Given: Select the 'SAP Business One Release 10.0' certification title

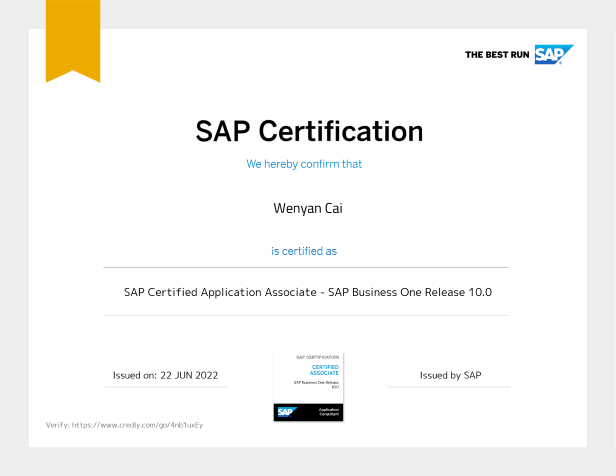Looking at the screenshot, I should click(308, 292).
